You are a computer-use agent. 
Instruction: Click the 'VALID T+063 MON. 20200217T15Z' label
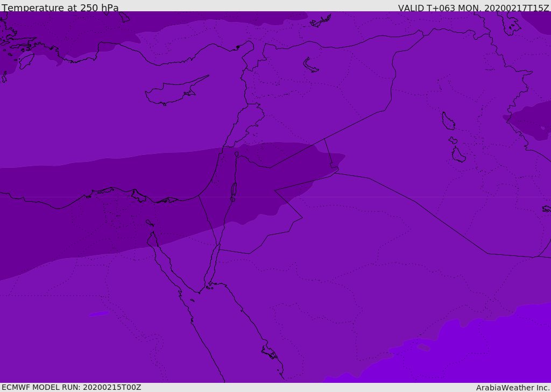(x=474, y=8)
